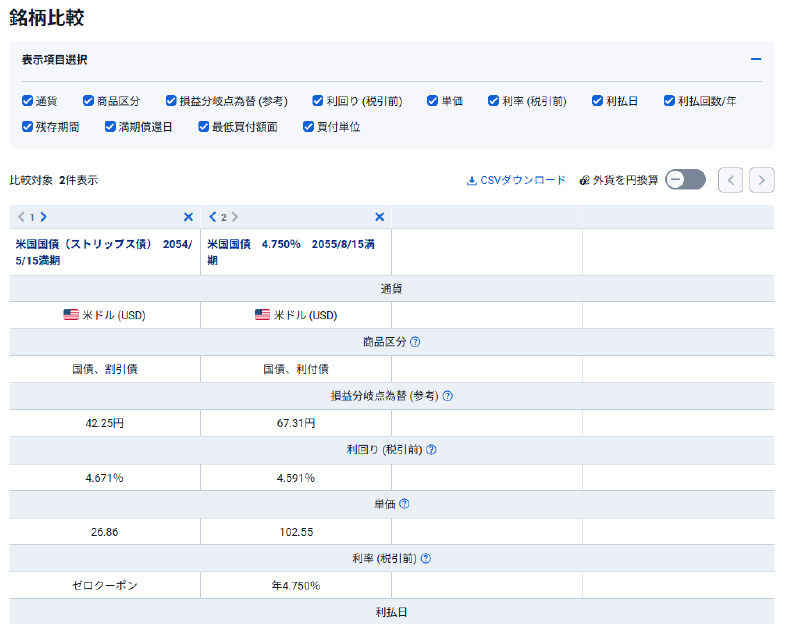Open 米国国債（ストリップス債）2054/5/15満期 link
The image size is (791, 639).
(x=103, y=252)
